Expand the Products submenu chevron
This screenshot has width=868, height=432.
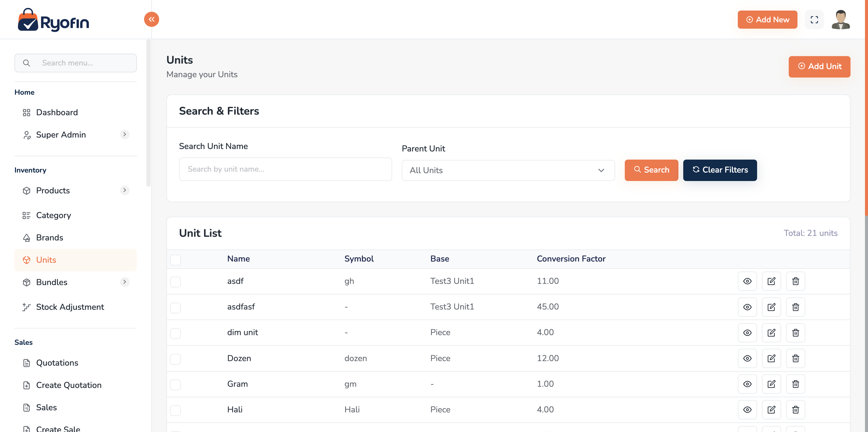coord(125,190)
